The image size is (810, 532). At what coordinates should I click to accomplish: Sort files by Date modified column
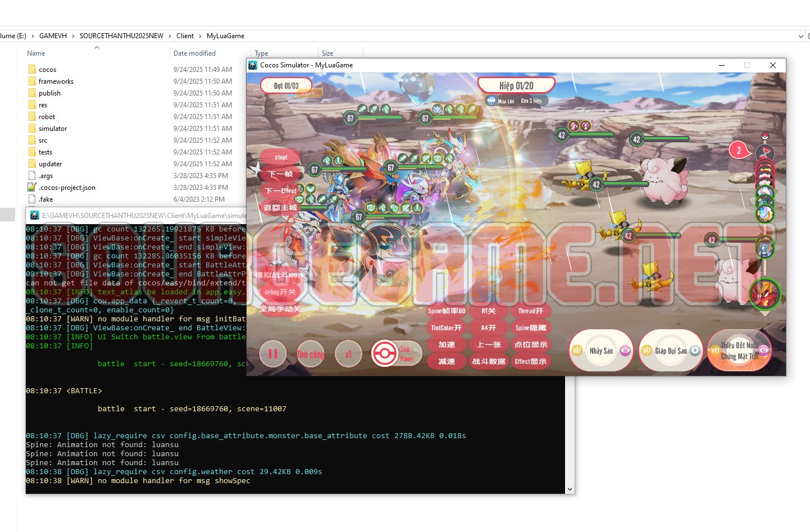[194, 53]
